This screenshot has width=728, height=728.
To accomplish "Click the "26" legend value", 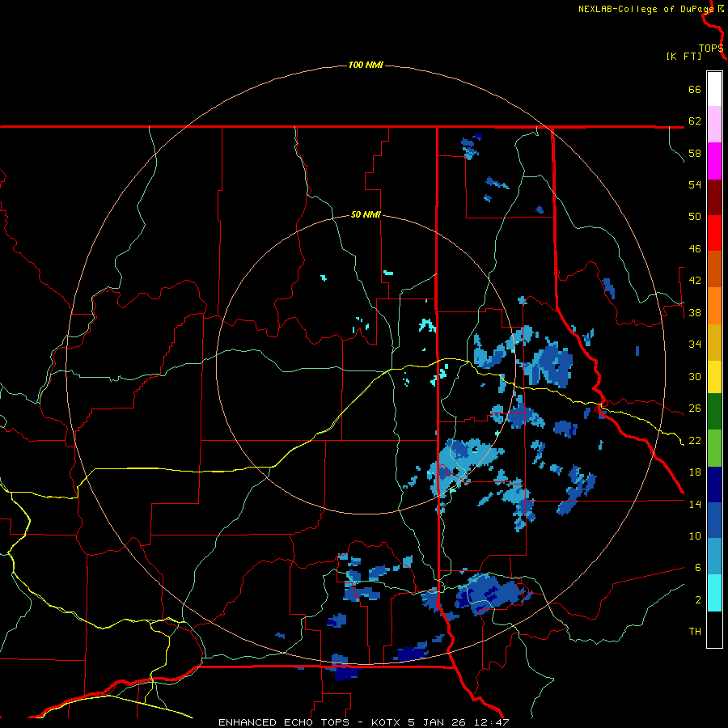I will point(695,408).
